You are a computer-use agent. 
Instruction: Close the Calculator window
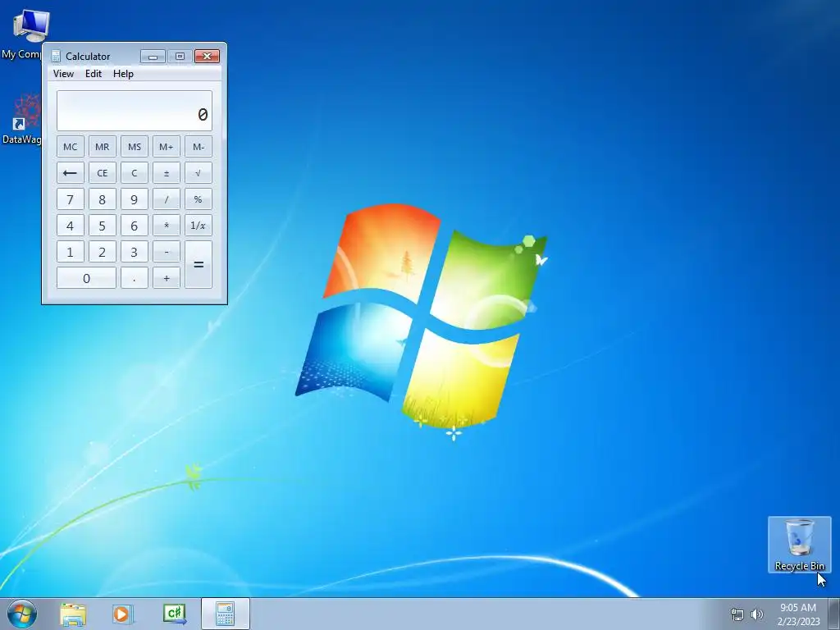click(207, 57)
